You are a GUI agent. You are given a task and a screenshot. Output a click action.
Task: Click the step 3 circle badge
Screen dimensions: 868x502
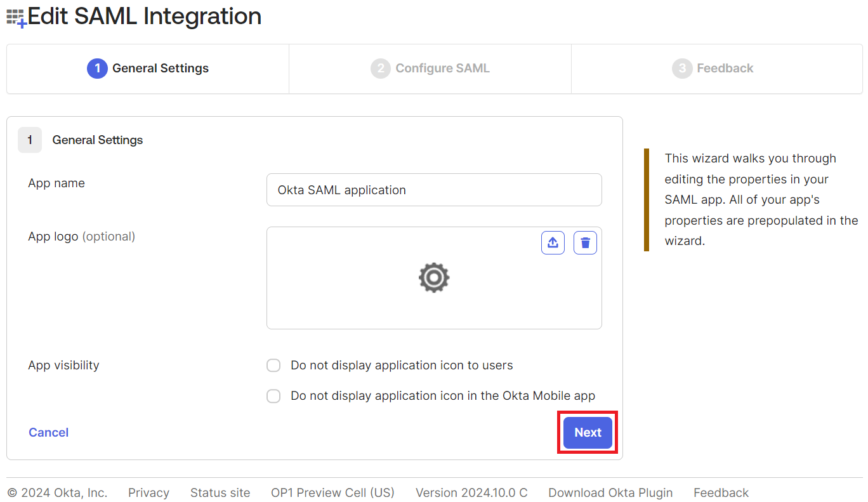pos(681,69)
